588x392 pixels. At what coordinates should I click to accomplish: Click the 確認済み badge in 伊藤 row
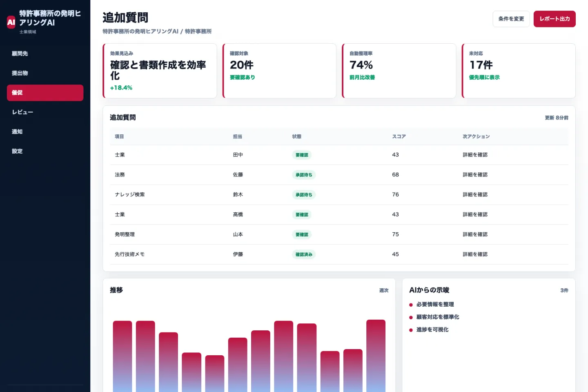(304, 254)
